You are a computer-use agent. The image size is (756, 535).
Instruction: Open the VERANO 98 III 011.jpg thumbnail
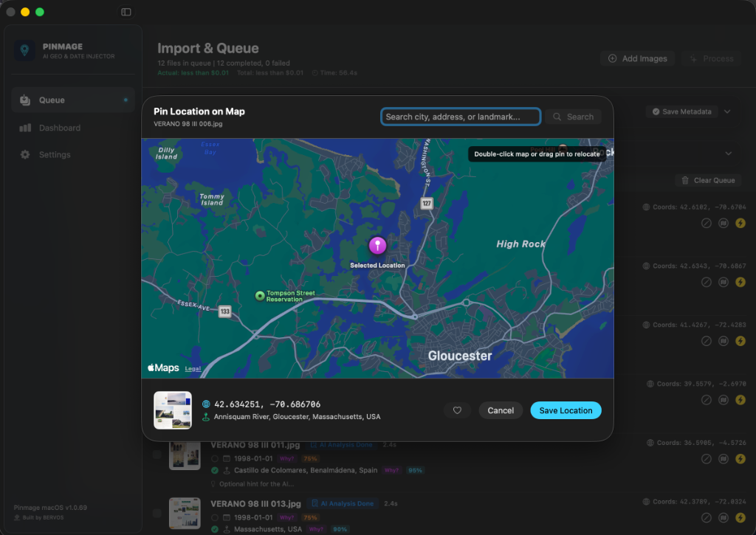pos(185,455)
